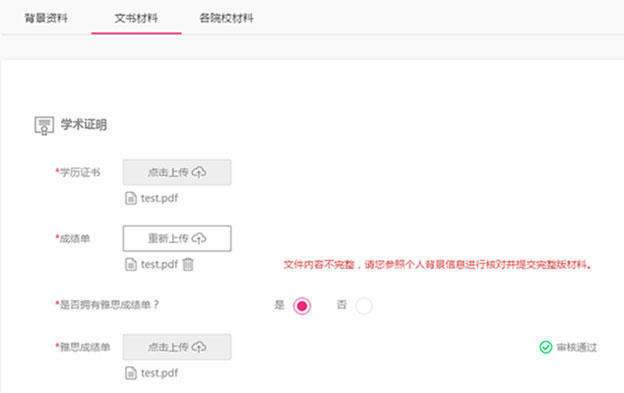Open test.pdf file under 成绩单
The height and width of the screenshot is (393, 624).
pos(159,265)
